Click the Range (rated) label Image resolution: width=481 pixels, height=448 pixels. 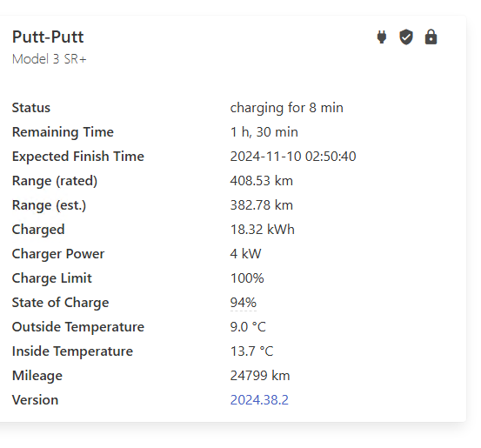coord(55,181)
